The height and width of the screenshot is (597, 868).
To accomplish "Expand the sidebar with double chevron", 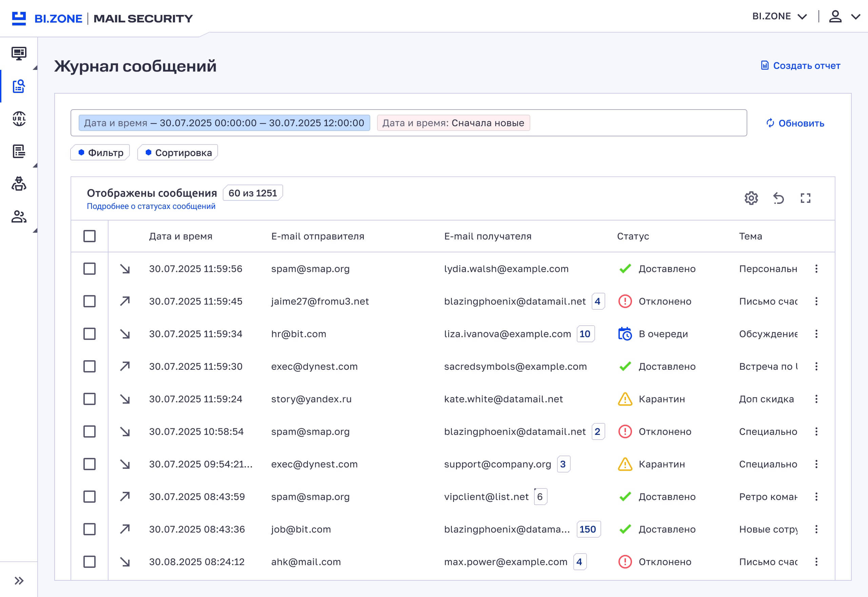I will 19,580.
